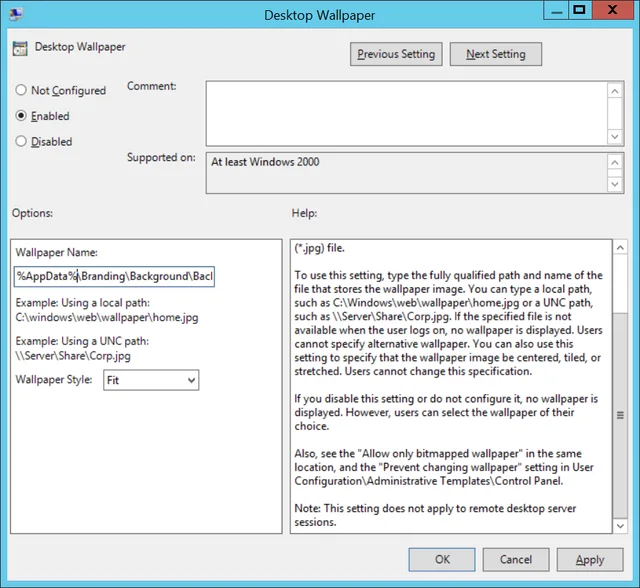Click the Desktop Wallpaper policy icon
The width and height of the screenshot is (640, 588).
click(x=20, y=48)
